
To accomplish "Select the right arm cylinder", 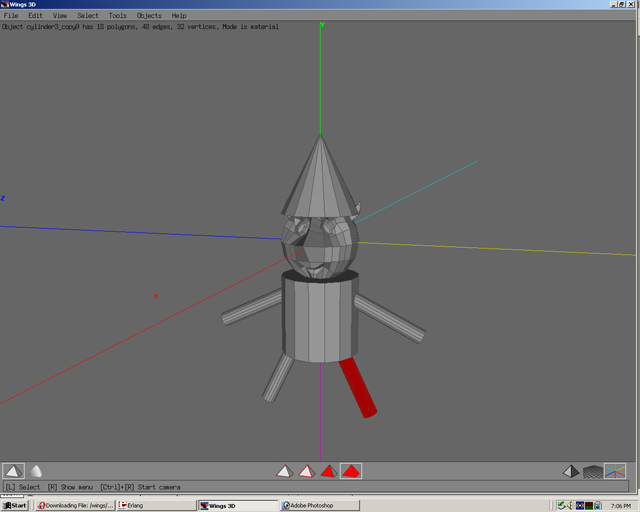I will [390, 318].
